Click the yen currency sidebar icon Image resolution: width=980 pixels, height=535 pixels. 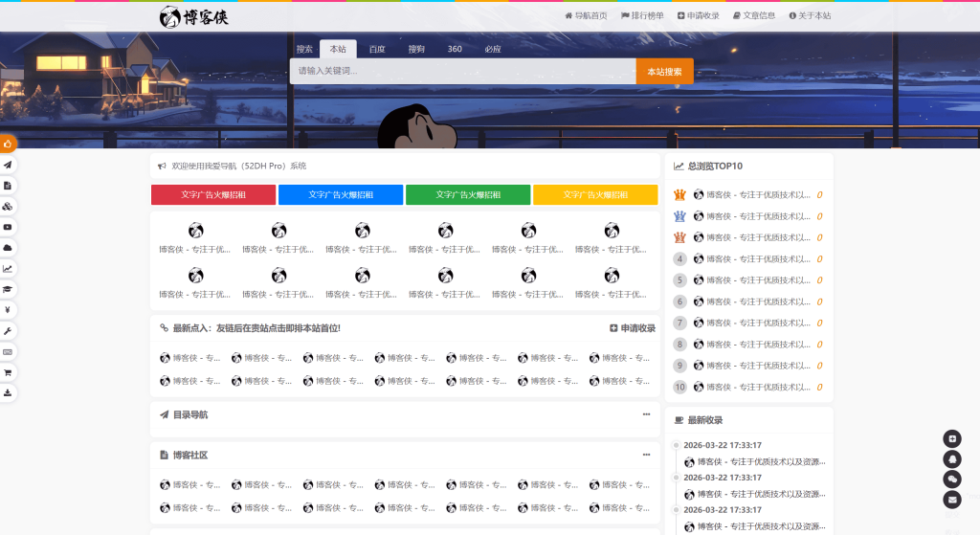point(8,310)
